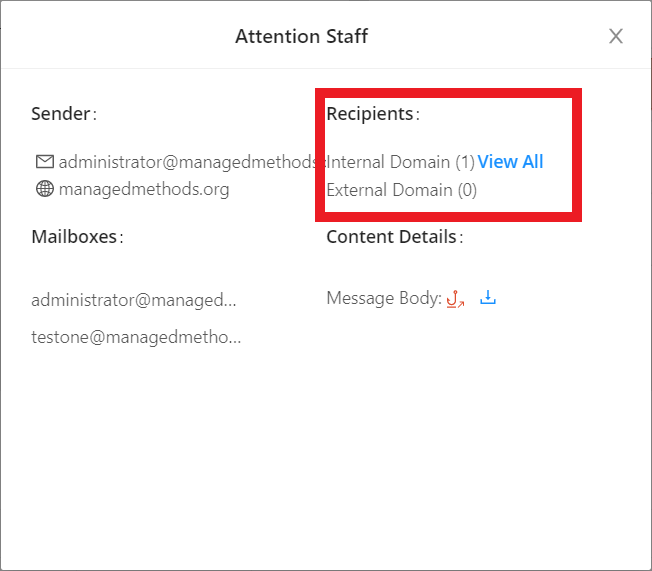Screen dimensions: 652x571
Task: Click the managedmethods.org sender domain text
Action: tap(144, 189)
